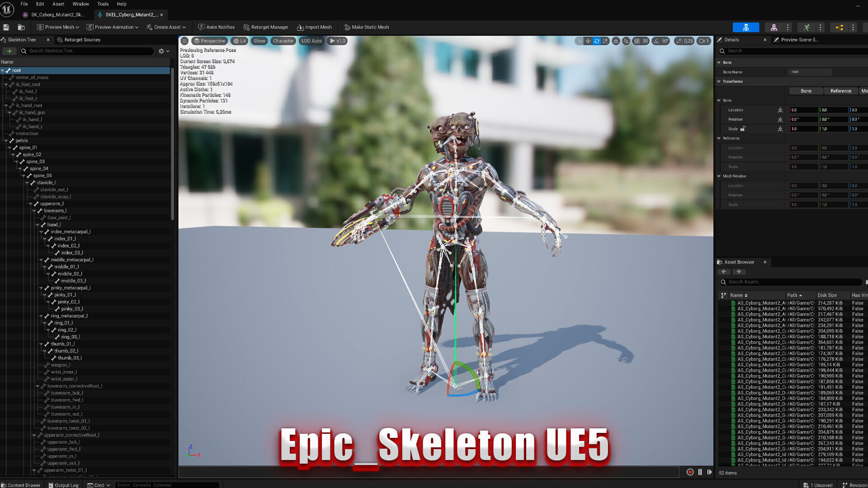Open viewport hamburger options menu

(x=184, y=41)
